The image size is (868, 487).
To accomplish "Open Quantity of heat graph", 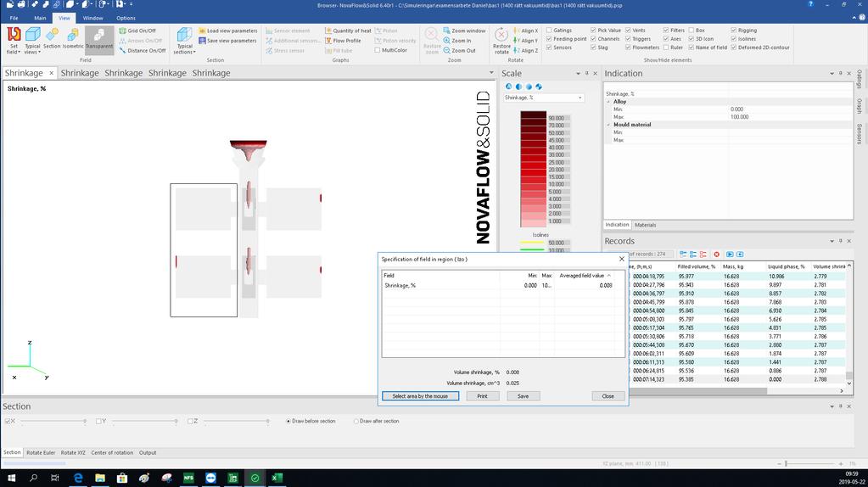I will (348, 31).
